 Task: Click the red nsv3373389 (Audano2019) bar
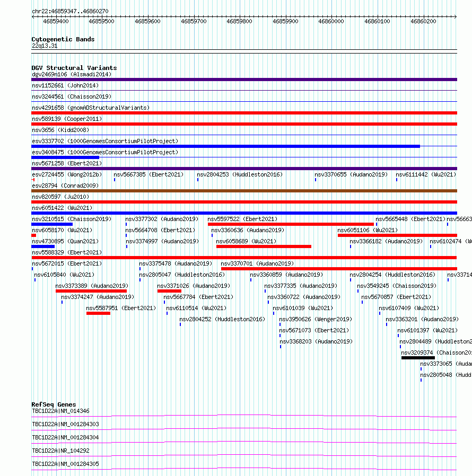click(91, 291)
